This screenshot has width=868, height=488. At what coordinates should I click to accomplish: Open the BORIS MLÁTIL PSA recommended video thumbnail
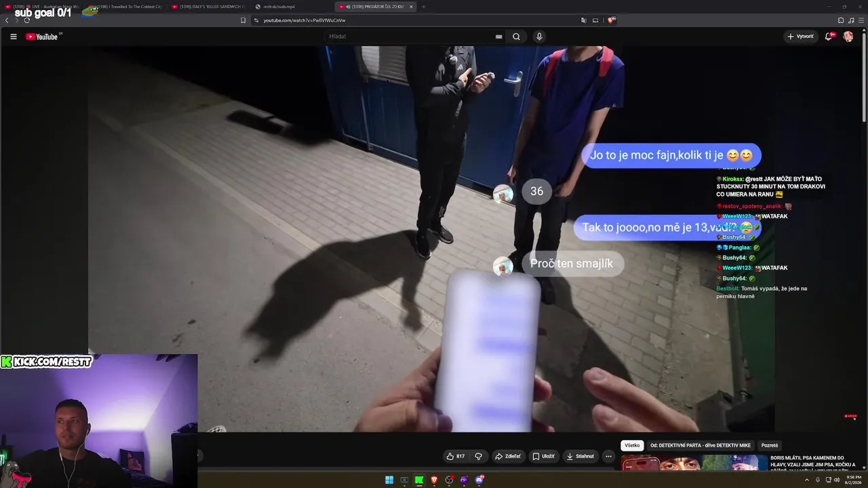(694, 463)
